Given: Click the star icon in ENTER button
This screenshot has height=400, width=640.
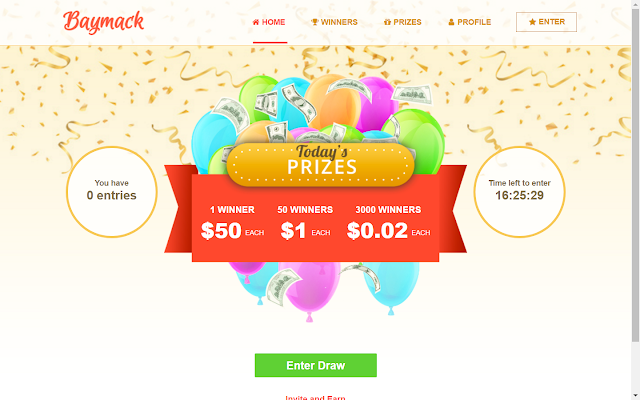Looking at the screenshot, I should tap(532, 22).
